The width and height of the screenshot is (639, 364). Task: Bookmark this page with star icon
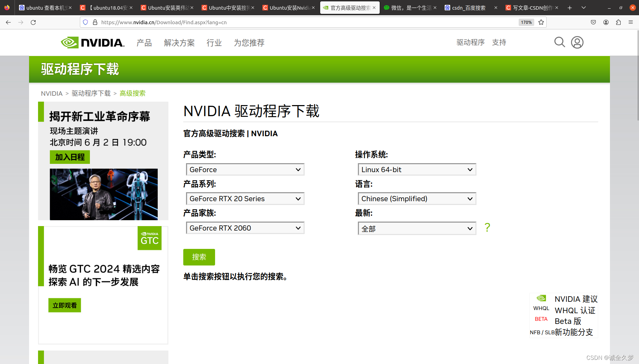pyautogui.click(x=541, y=22)
